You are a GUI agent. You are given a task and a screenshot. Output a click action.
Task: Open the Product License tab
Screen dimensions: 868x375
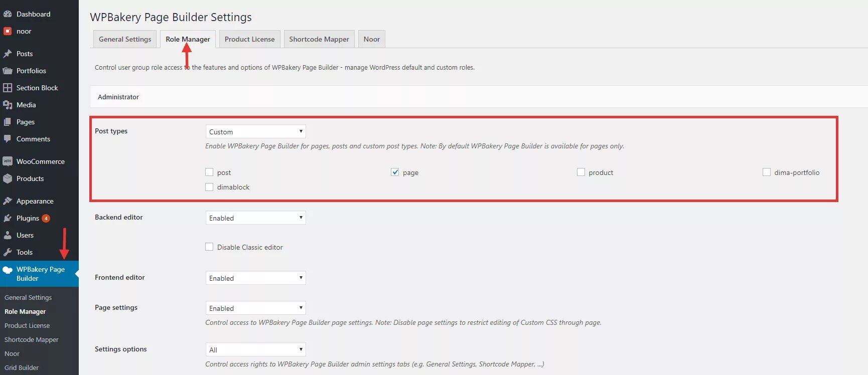(x=249, y=39)
